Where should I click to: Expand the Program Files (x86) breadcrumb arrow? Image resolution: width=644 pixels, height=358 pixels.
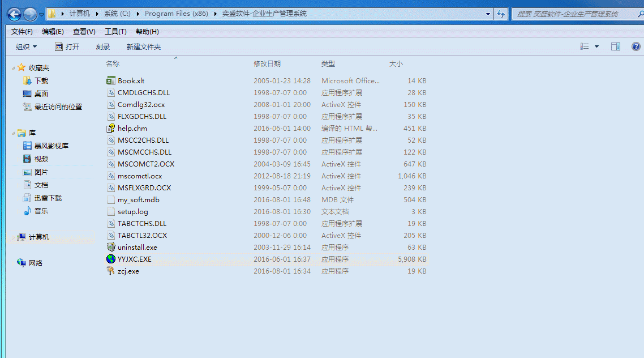click(x=215, y=14)
